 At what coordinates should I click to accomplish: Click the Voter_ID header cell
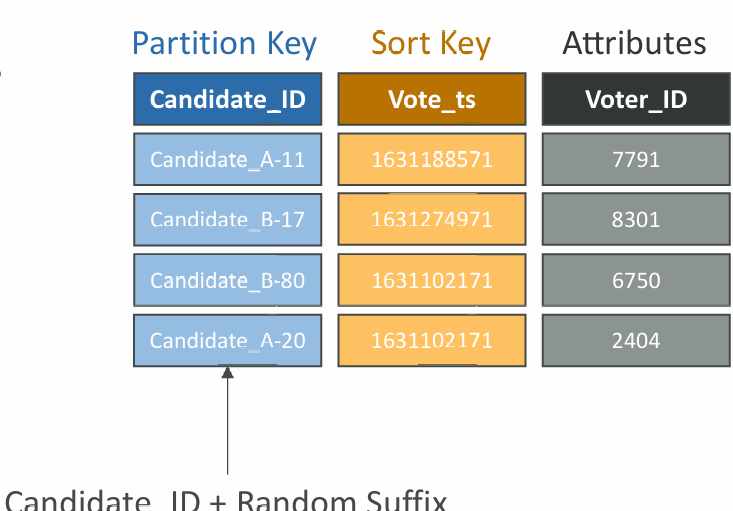[636, 99]
